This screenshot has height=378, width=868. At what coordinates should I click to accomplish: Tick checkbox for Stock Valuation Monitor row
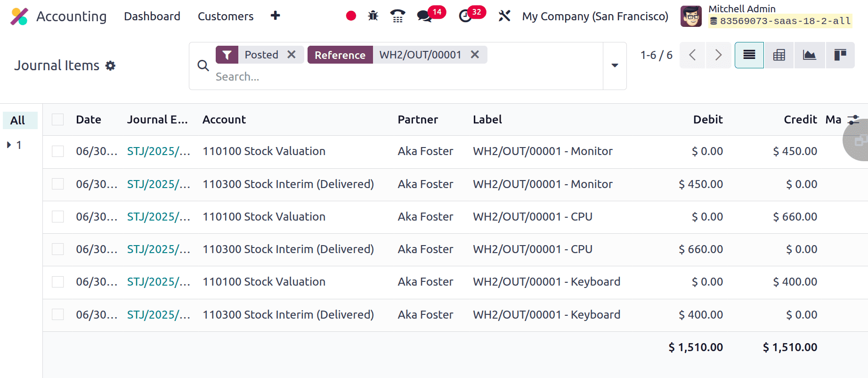[58, 151]
